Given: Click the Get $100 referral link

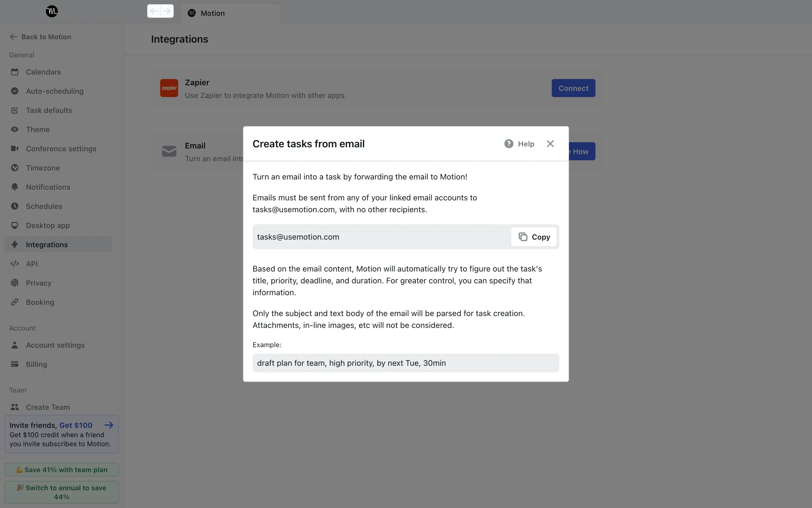Looking at the screenshot, I should point(76,425).
